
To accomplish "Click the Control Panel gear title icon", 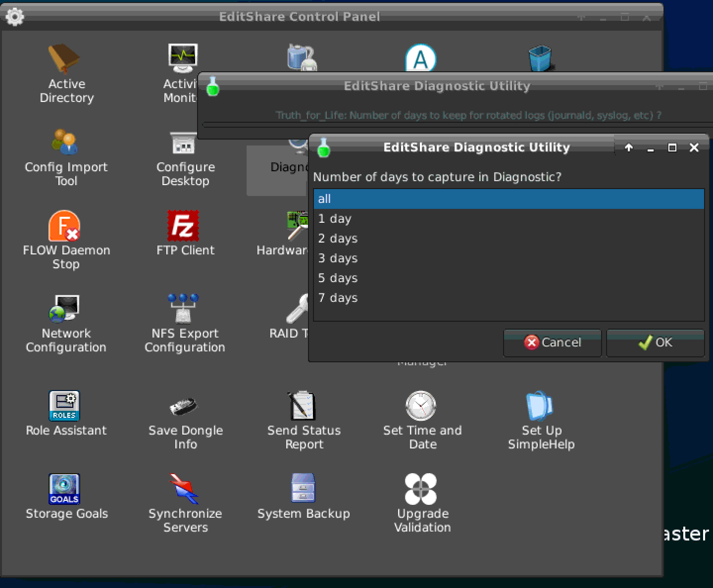I will click(x=14, y=17).
